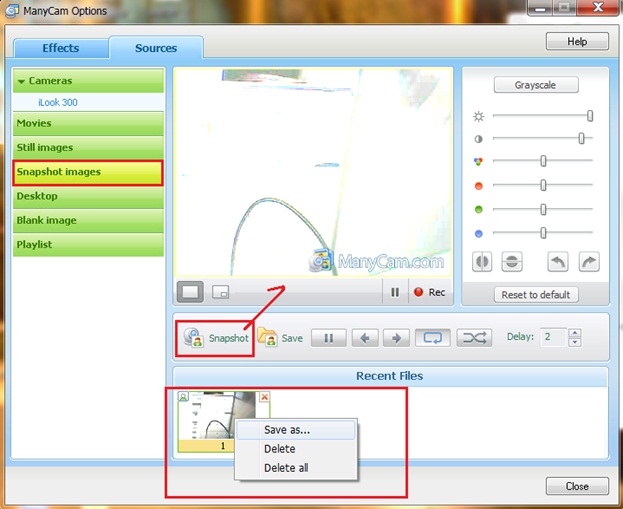Click the green channel dot icon
Viewport: 623px width, 509px height.
click(x=478, y=209)
